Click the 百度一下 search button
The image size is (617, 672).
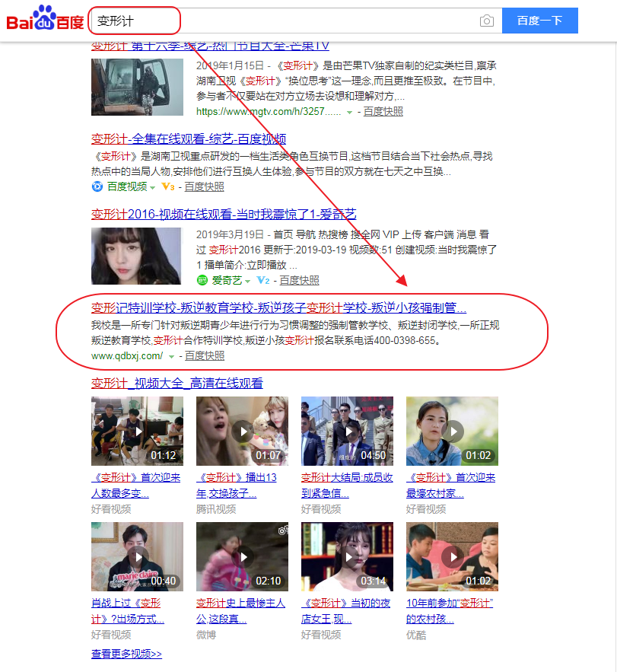540,21
